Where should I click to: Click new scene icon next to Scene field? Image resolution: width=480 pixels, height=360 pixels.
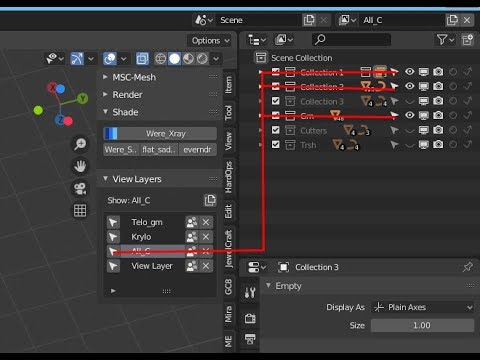click(309, 20)
